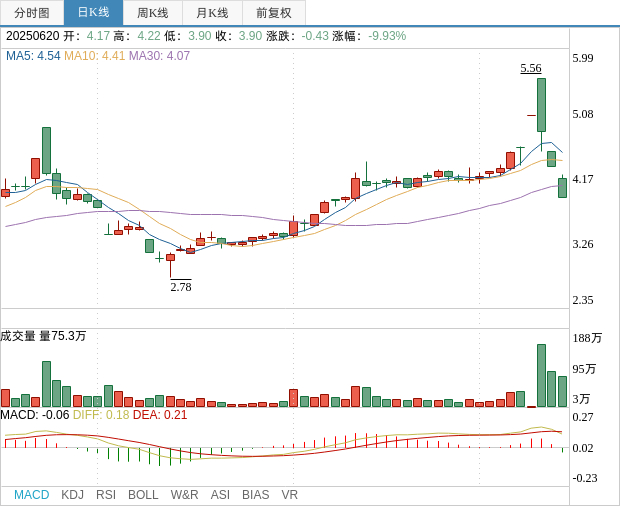Select the BIAS indicator
This screenshot has height=506, width=620.
(255, 495)
